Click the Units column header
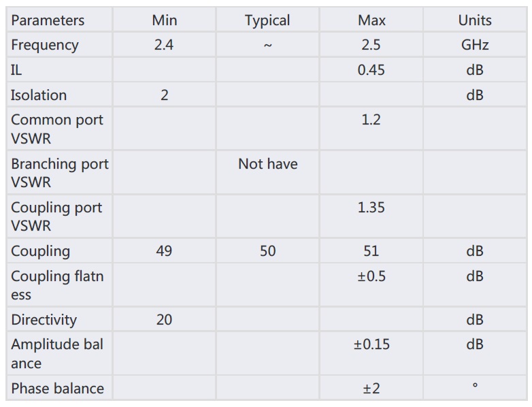The image size is (532, 407). pyautogui.click(x=475, y=20)
